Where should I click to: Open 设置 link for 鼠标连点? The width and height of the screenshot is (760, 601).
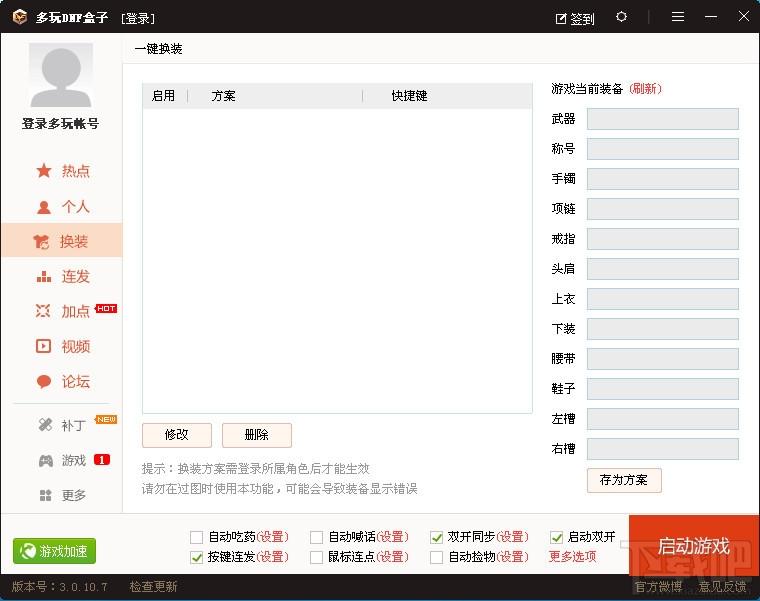pyautogui.click(x=393, y=557)
